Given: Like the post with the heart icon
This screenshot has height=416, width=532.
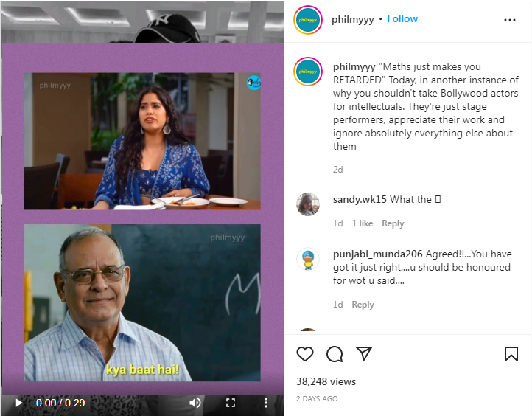Looking at the screenshot, I should (304, 354).
